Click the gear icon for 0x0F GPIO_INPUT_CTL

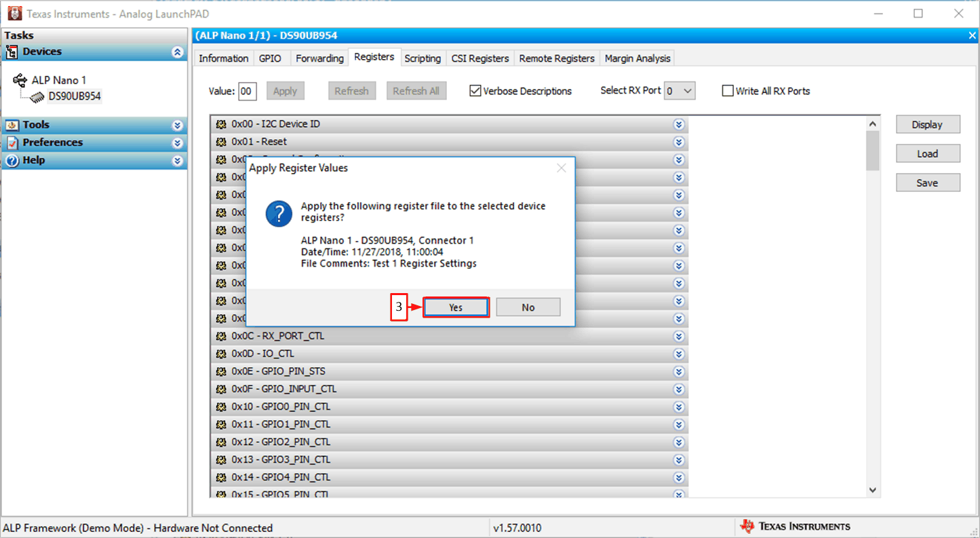coord(220,389)
